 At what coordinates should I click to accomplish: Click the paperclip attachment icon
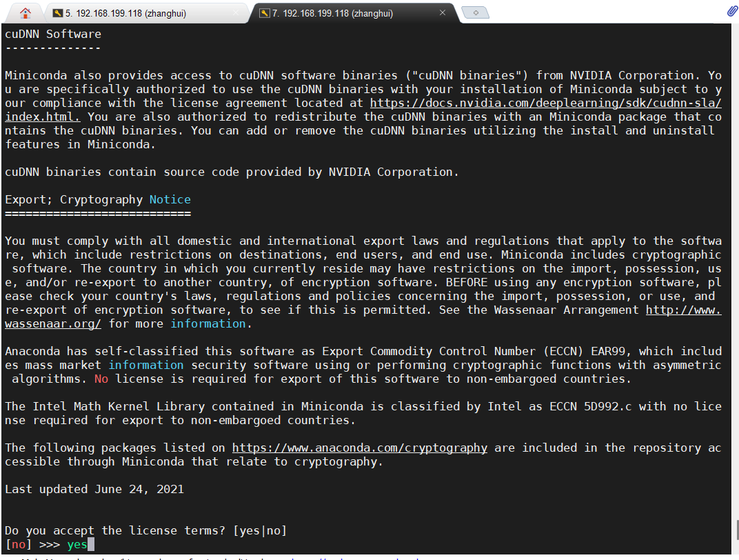[x=731, y=11]
